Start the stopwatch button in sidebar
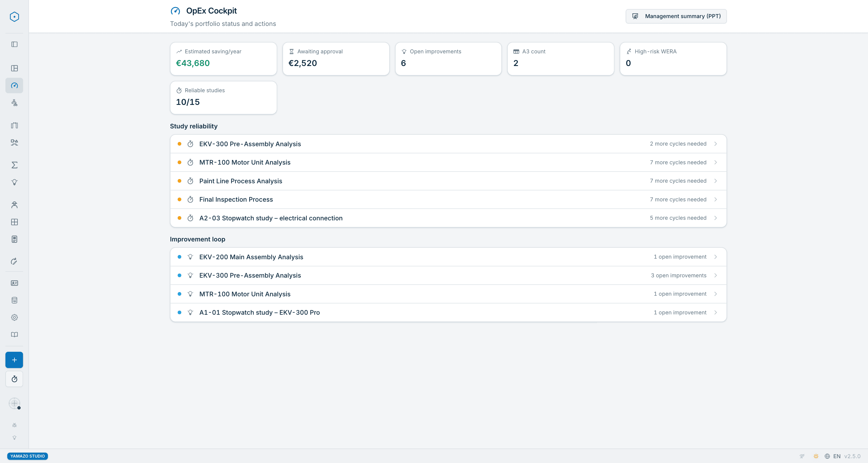The width and height of the screenshot is (868, 463). click(14, 379)
